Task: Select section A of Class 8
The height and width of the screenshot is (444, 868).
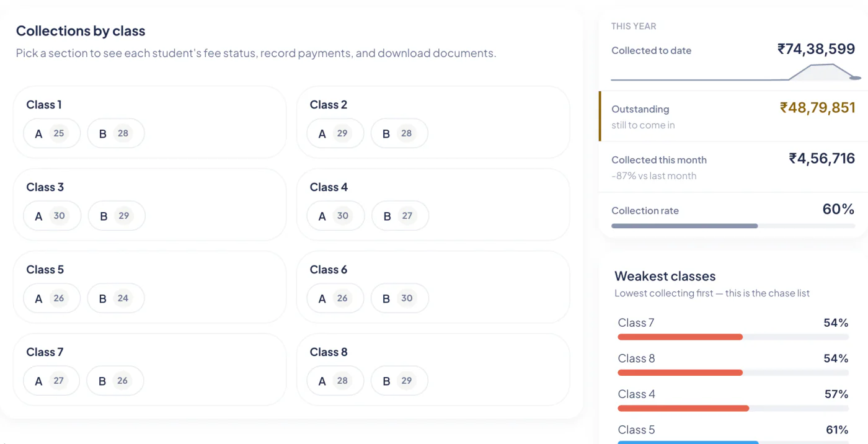Action: click(x=335, y=381)
